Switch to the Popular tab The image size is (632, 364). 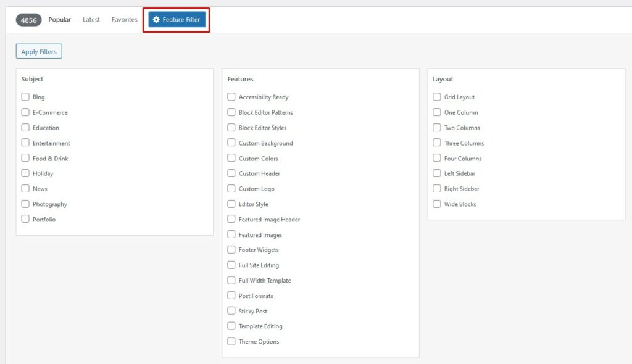point(60,19)
